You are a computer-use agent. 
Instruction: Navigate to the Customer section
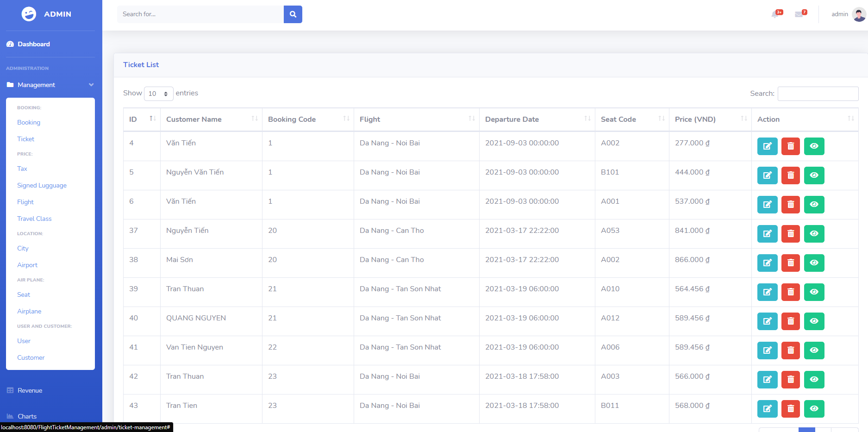(x=31, y=357)
